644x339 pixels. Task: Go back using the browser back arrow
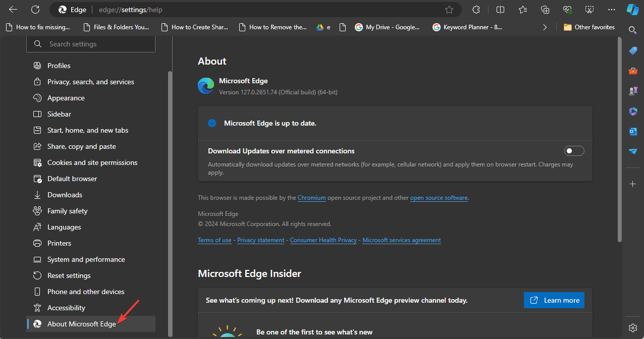click(x=13, y=10)
